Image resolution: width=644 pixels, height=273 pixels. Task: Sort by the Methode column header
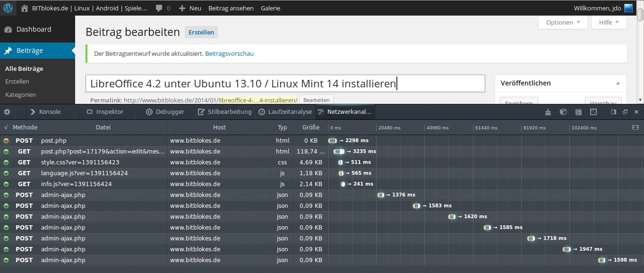[x=25, y=128]
